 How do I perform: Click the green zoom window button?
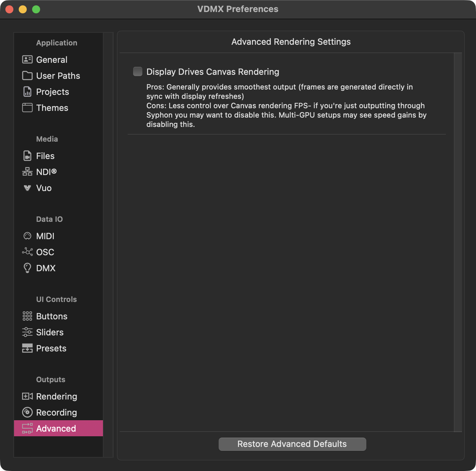tap(36, 9)
